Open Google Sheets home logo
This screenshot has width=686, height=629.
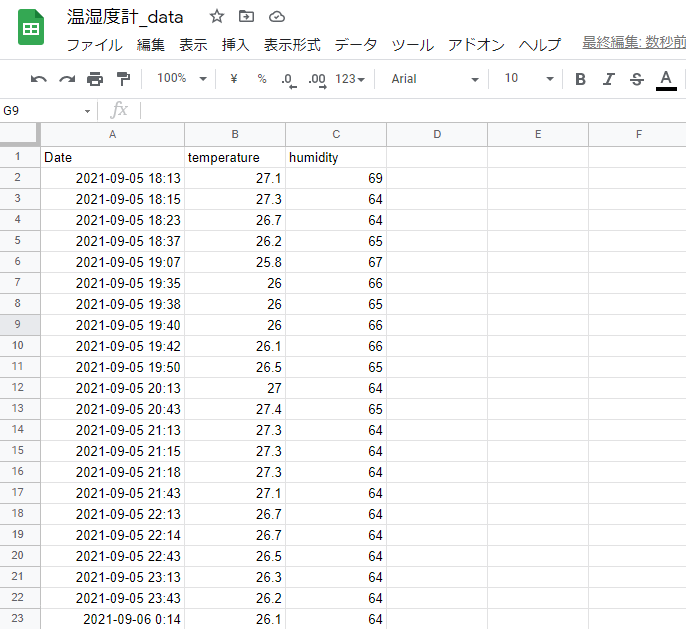(x=31, y=28)
